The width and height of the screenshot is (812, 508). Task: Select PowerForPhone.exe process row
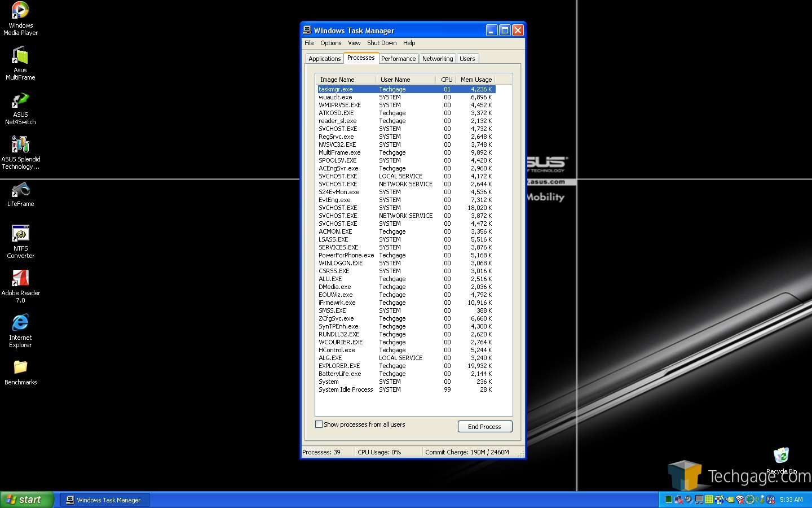coord(406,255)
